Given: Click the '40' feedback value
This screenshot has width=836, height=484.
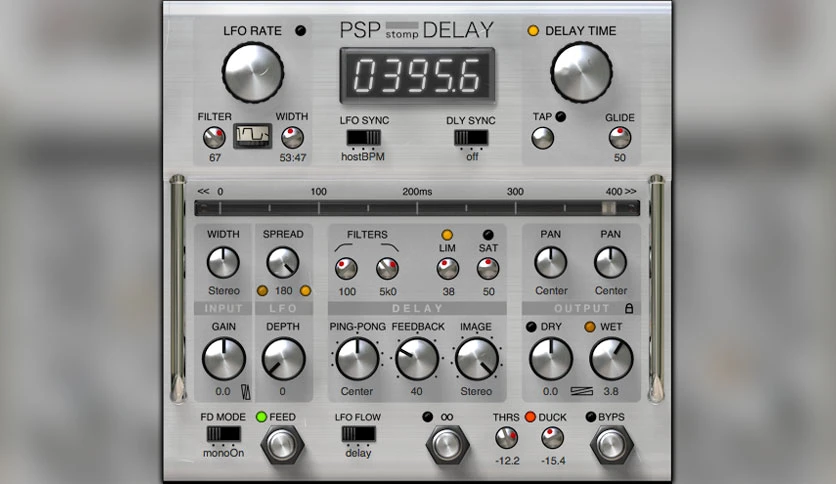Looking at the screenshot, I should tap(416, 392).
